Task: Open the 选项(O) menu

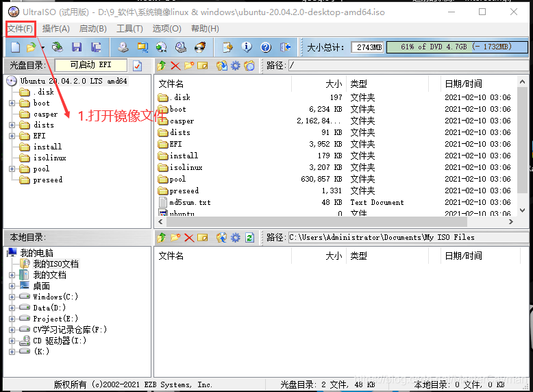Action: click(x=167, y=29)
